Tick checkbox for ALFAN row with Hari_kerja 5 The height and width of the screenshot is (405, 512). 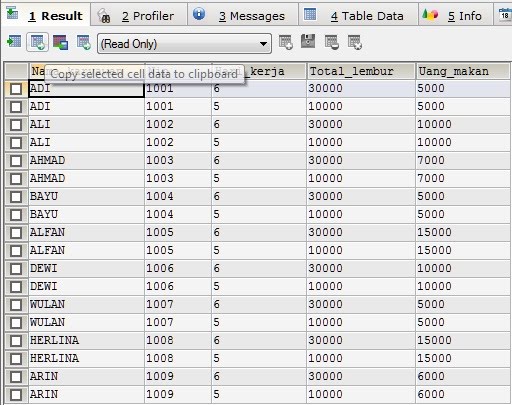pos(16,251)
